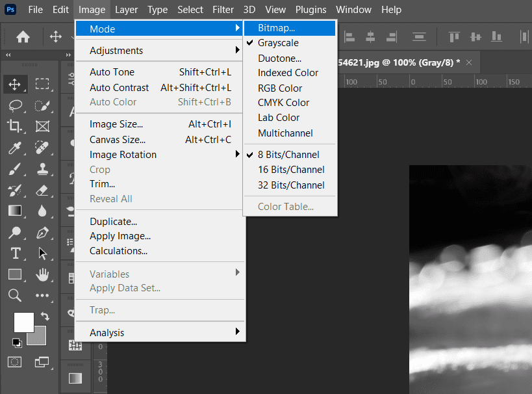
Task: Select the white foreground color swatch
Action: tap(23, 322)
